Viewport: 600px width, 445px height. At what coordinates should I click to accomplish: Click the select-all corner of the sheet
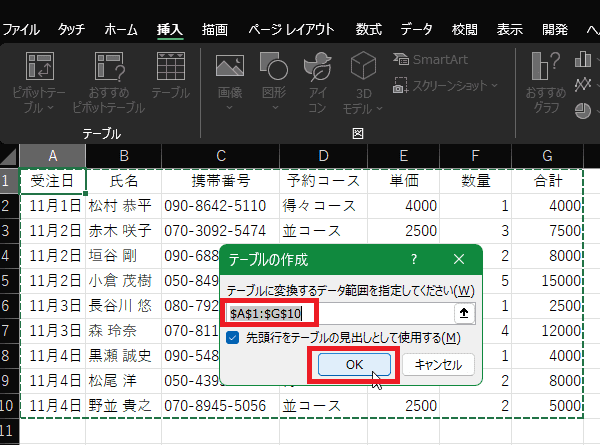click(9, 156)
